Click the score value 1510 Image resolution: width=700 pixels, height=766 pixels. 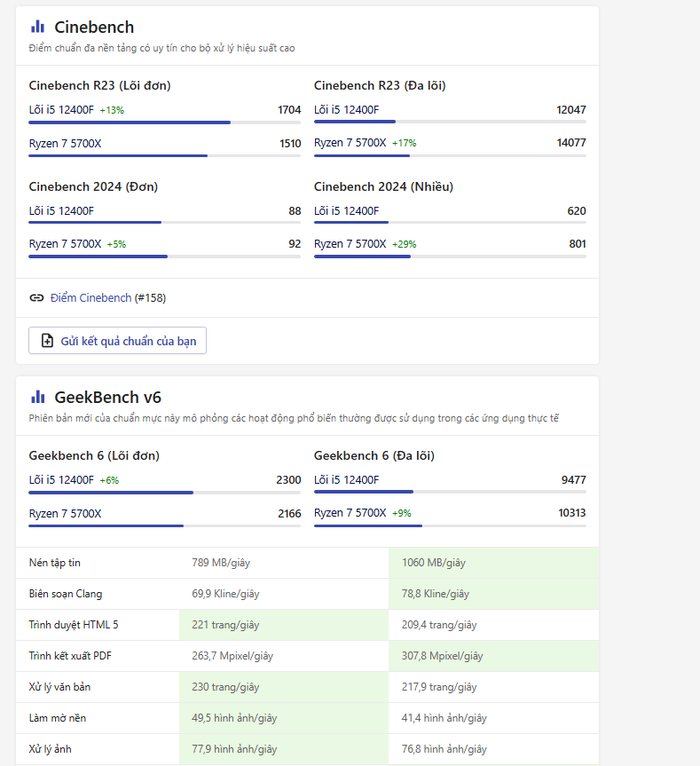pyautogui.click(x=290, y=144)
